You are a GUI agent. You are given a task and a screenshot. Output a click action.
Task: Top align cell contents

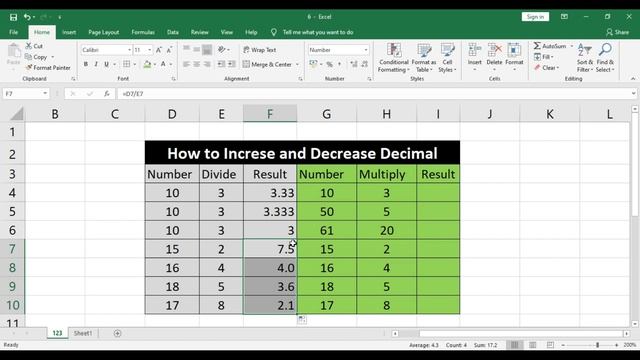(187, 49)
